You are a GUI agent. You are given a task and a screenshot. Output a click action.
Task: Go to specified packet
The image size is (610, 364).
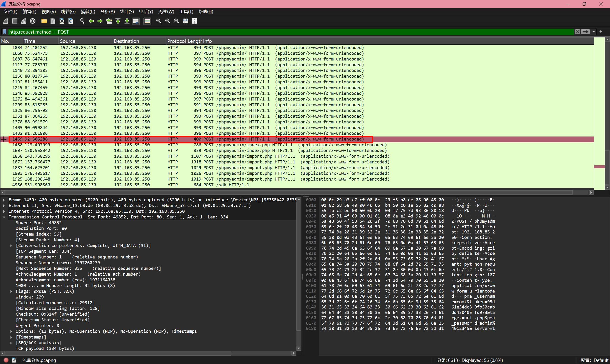coord(109,21)
